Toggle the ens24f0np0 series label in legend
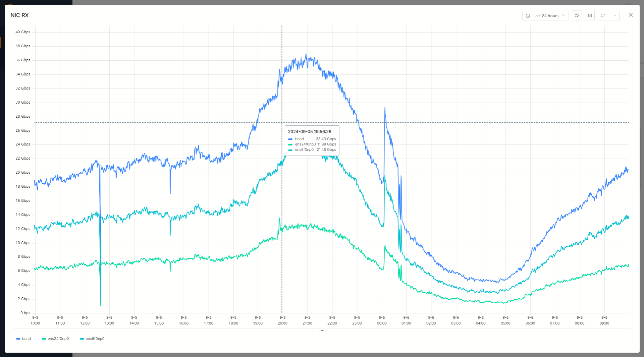Image resolution: width=644 pixels, height=357 pixels. 58,339
